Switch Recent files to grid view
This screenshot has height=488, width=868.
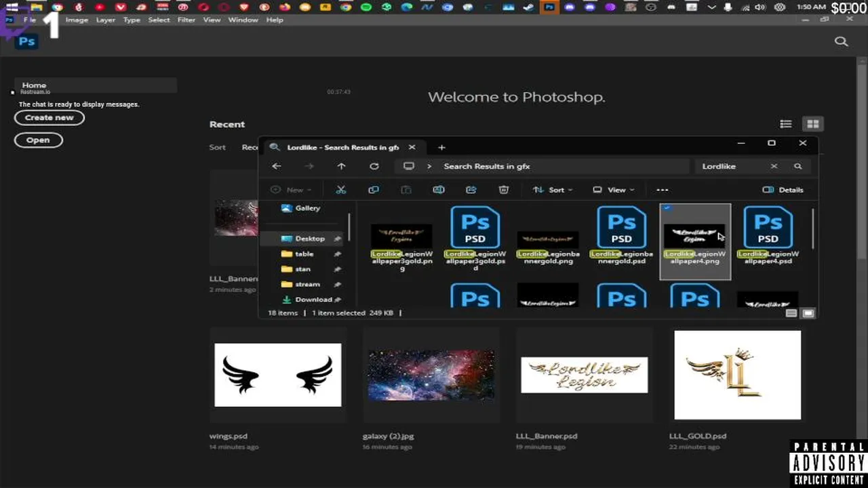[812, 124]
